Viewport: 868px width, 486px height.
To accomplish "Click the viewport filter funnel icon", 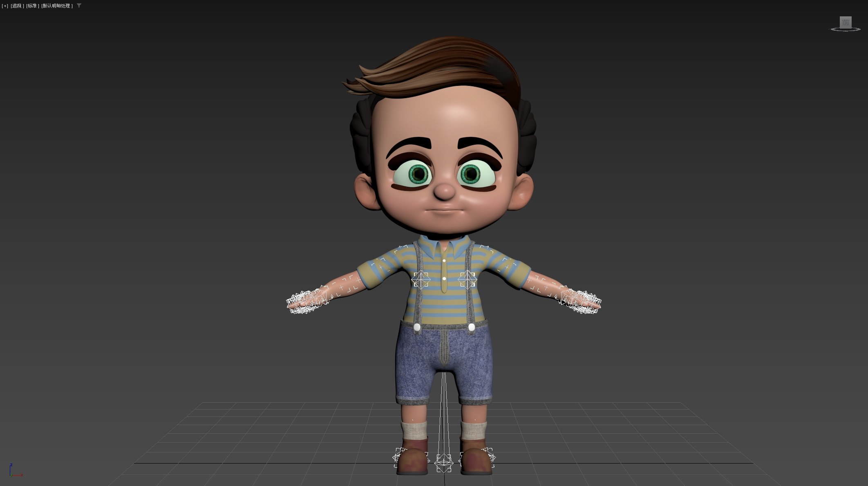I will 79,6.
